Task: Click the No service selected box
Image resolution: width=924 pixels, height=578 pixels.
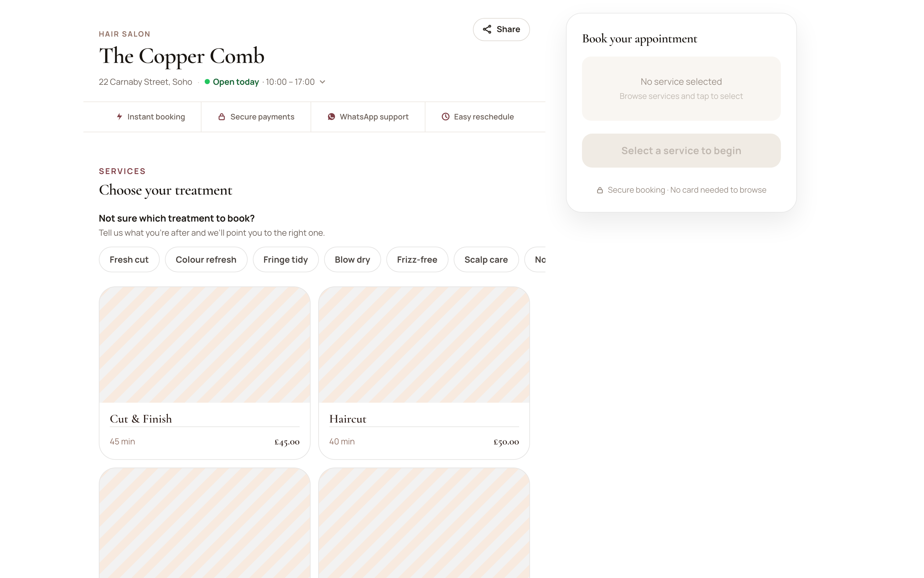Action: pos(681,89)
